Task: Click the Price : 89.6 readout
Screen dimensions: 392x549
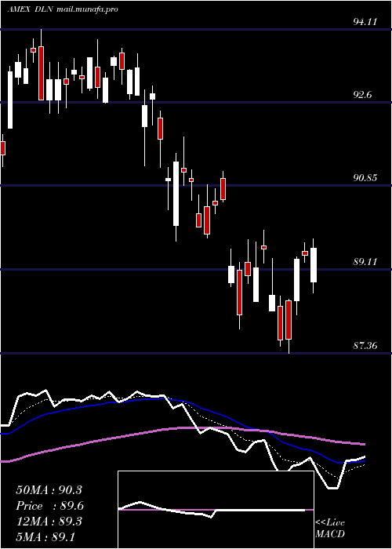Action: click(x=50, y=506)
